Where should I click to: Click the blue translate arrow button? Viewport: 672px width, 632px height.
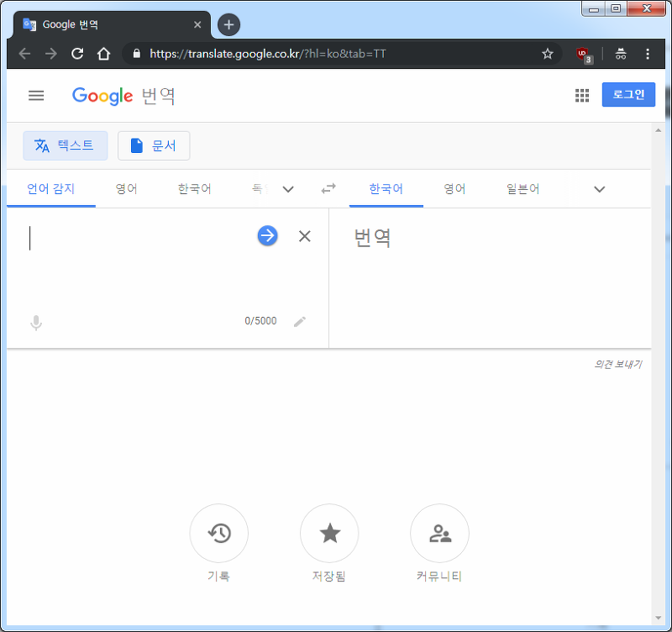267,236
